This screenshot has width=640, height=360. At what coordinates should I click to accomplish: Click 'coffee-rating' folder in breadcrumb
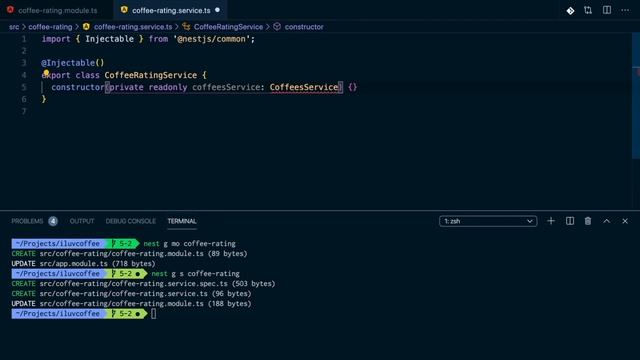point(50,27)
